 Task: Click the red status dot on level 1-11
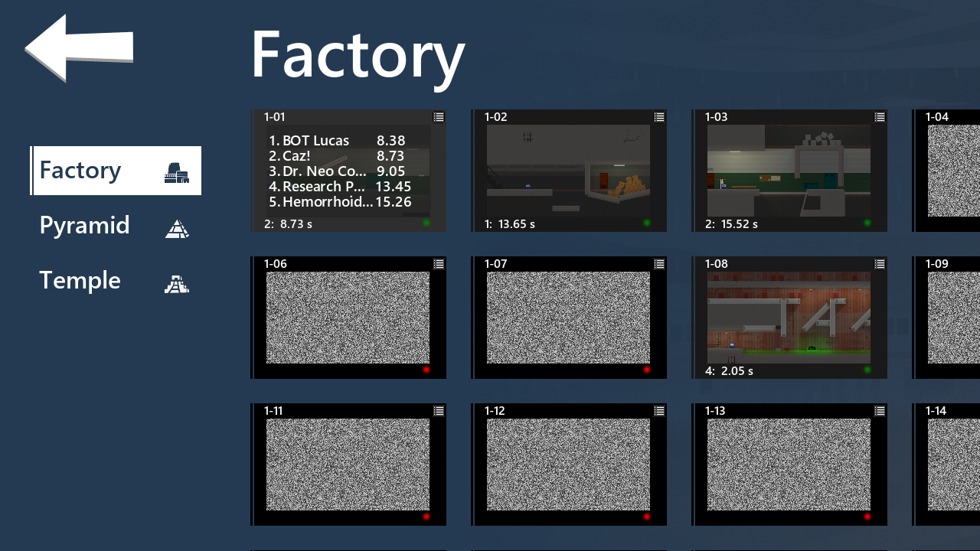coord(426,517)
